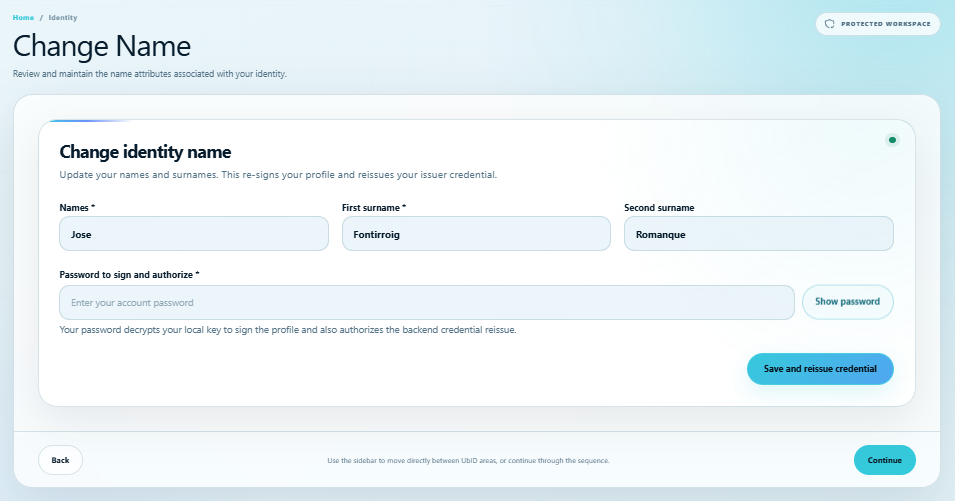Click the green status dot indicator
The image size is (955, 501).
point(892,140)
